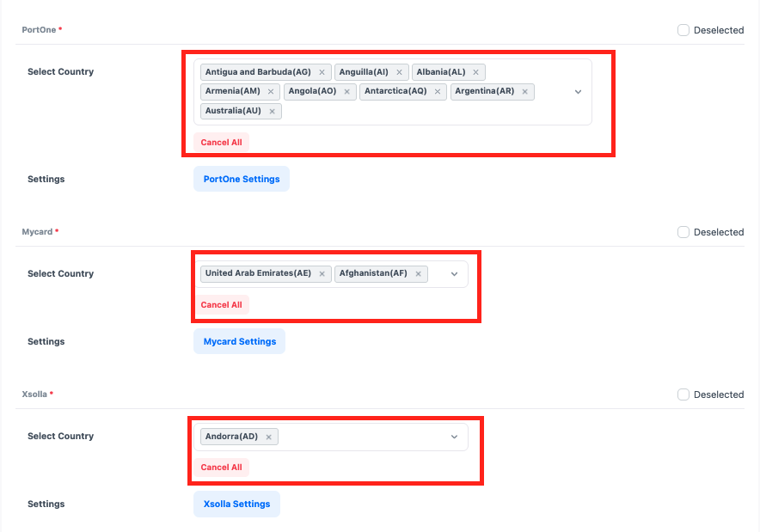The image size is (760, 532).
Task: Open Mycard Settings
Action: [240, 341]
